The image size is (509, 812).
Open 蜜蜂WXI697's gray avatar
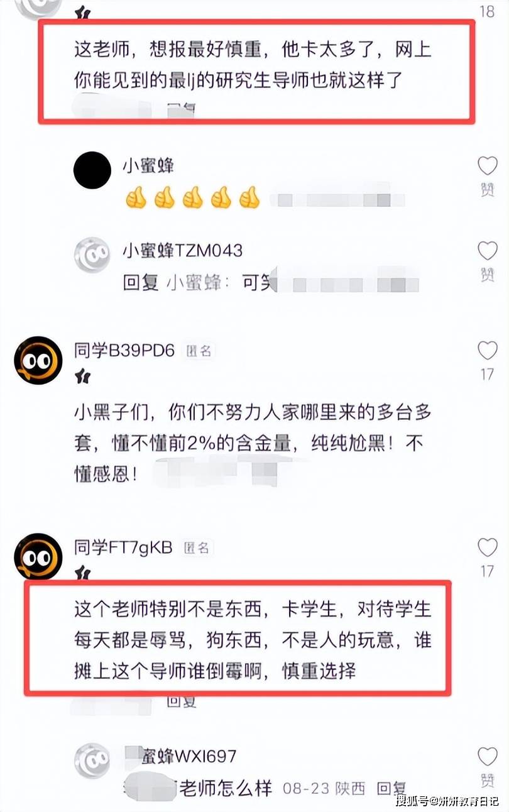pos(92,760)
